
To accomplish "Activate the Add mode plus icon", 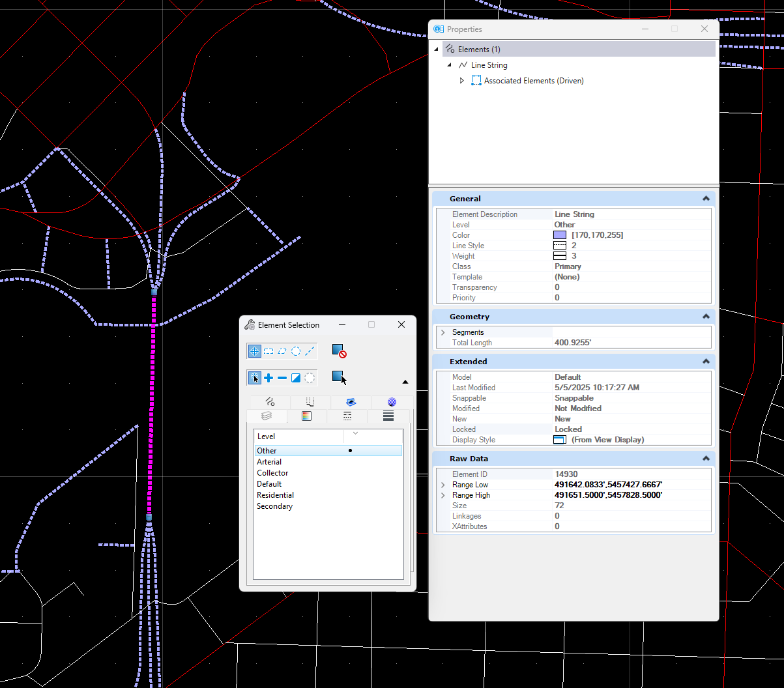I will point(269,378).
